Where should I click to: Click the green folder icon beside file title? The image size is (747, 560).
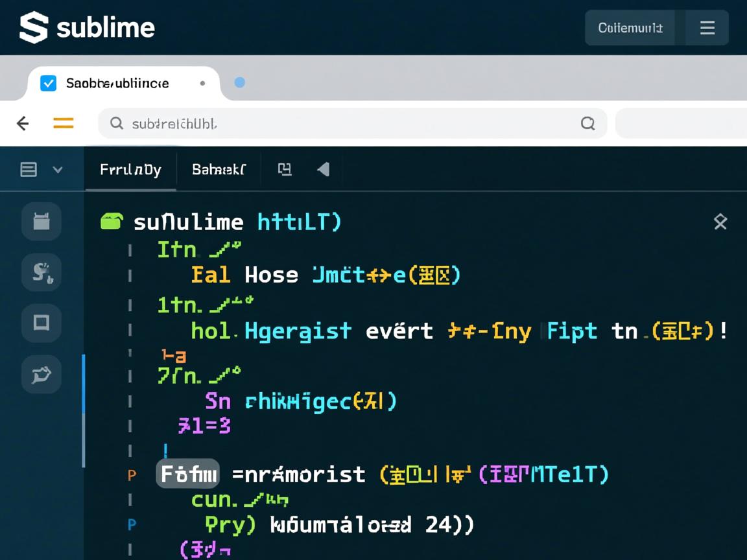(x=112, y=222)
